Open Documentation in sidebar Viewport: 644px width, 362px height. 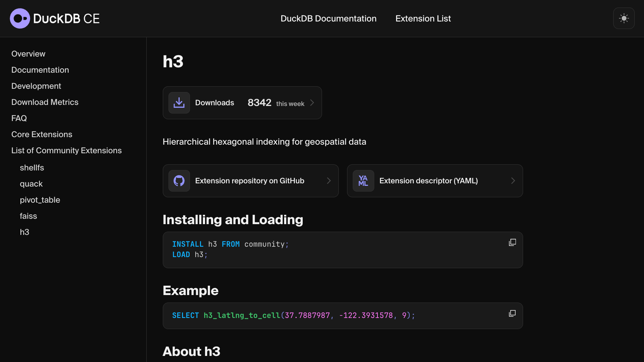[x=40, y=70]
